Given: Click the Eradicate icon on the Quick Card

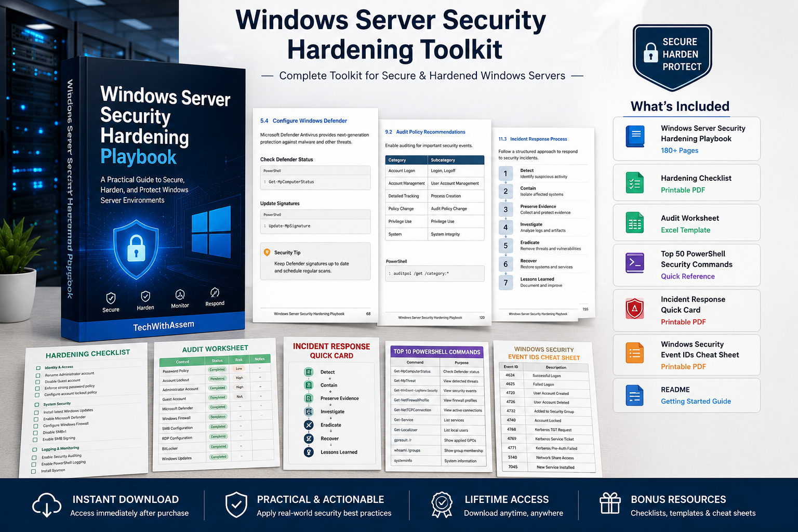Looking at the screenshot, I should (309, 425).
